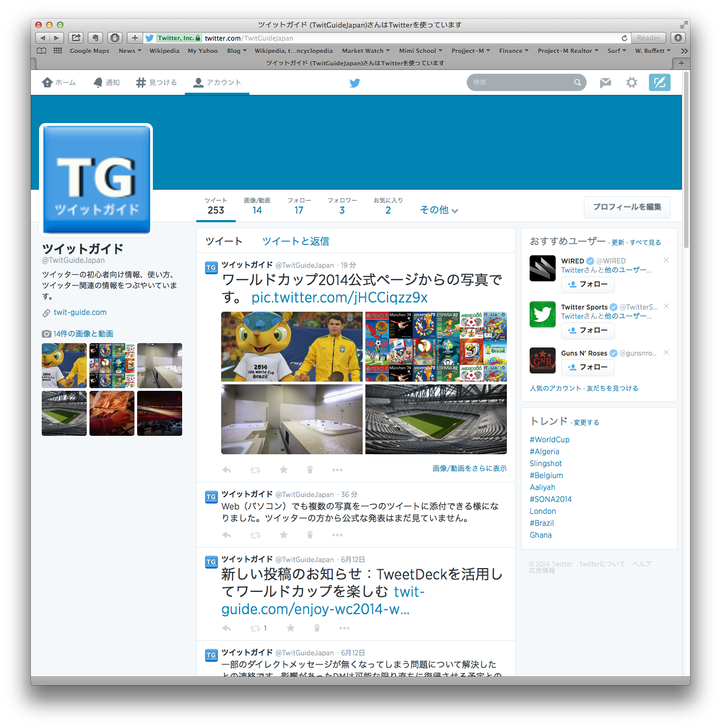Show hidden bookmarks with double chevron
The image size is (721, 728).
tap(684, 51)
